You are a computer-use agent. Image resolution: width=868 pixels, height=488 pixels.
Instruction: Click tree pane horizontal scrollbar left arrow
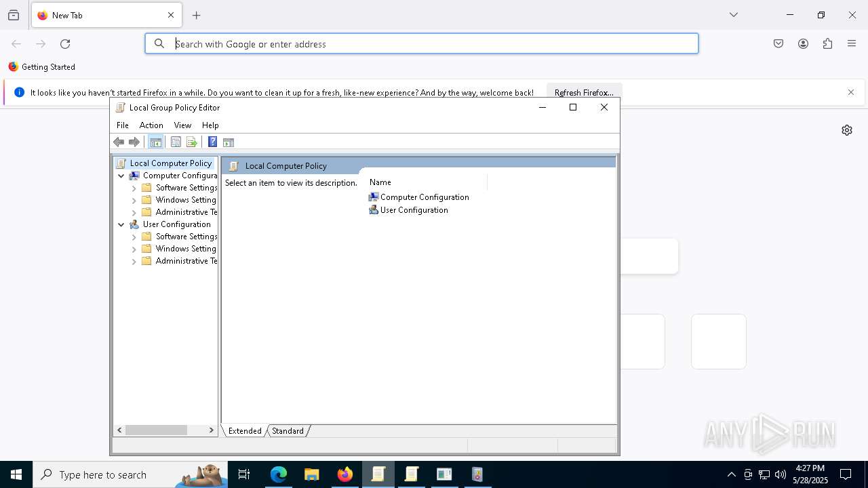119,430
